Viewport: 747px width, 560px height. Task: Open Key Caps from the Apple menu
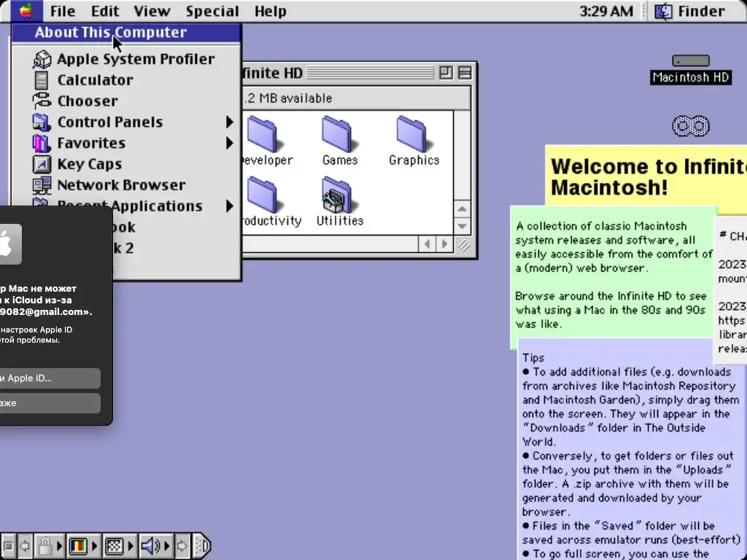125,164
